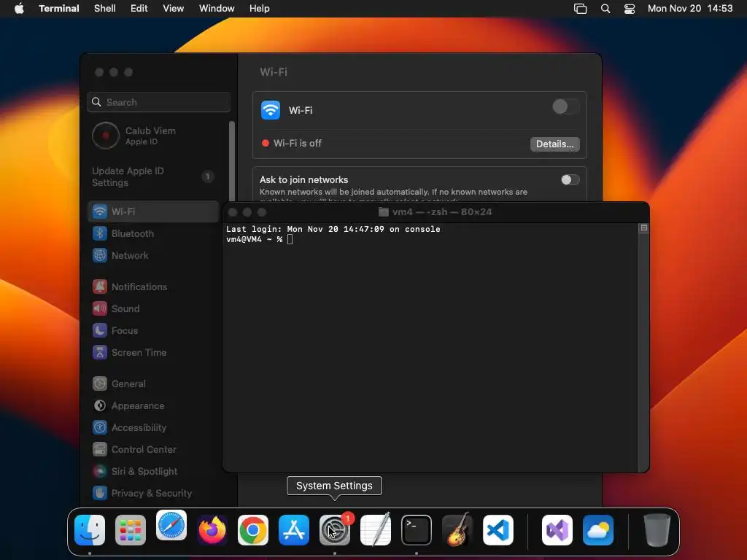This screenshot has height=560, width=747.
Task: Open Spotlight search in menu bar
Action: click(x=605, y=9)
